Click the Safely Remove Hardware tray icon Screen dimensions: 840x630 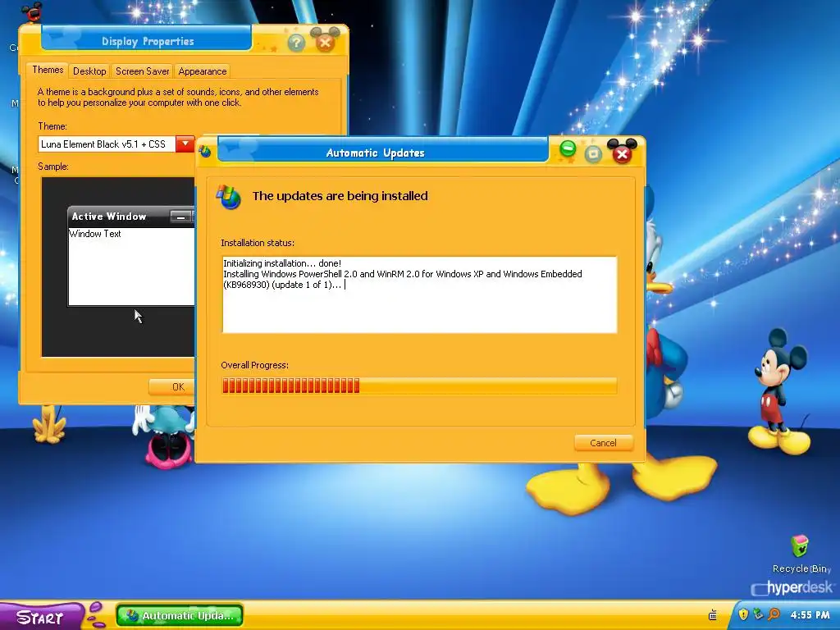tap(758, 614)
